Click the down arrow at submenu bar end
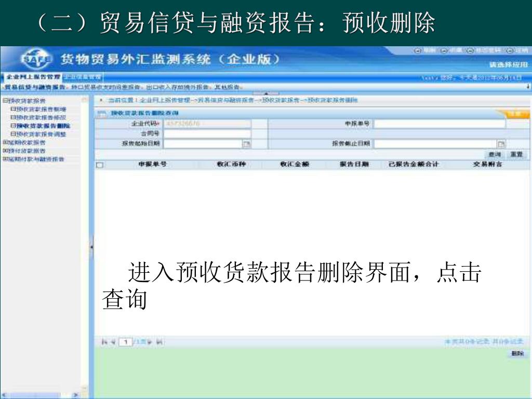This screenshot has width=532, height=399. (x=528, y=87)
